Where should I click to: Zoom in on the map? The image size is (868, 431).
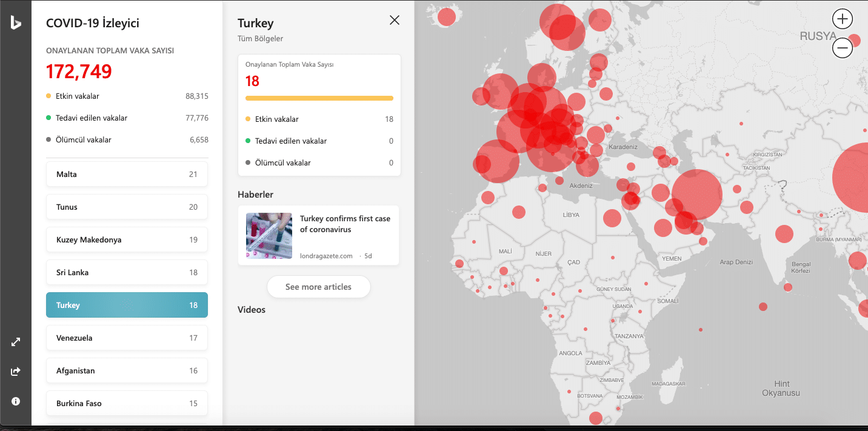(843, 19)
